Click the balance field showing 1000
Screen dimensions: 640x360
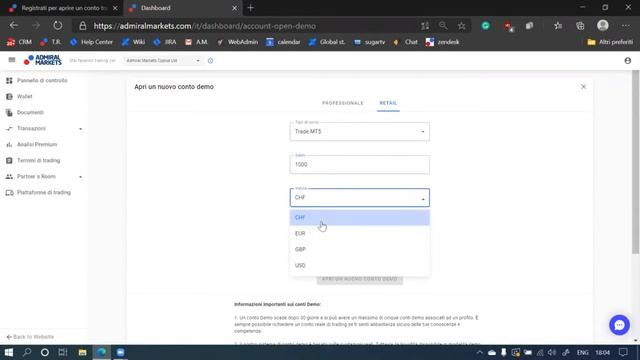tap(360, 164)
